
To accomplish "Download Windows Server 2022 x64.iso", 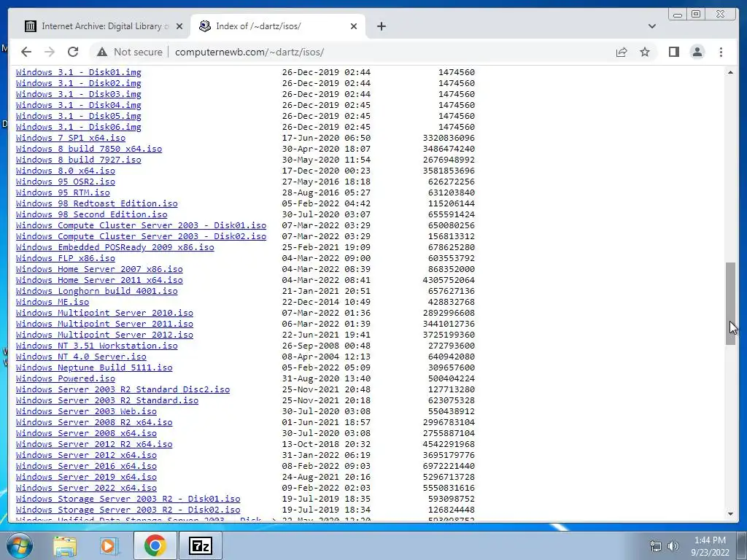I will (x=86, y=489).
